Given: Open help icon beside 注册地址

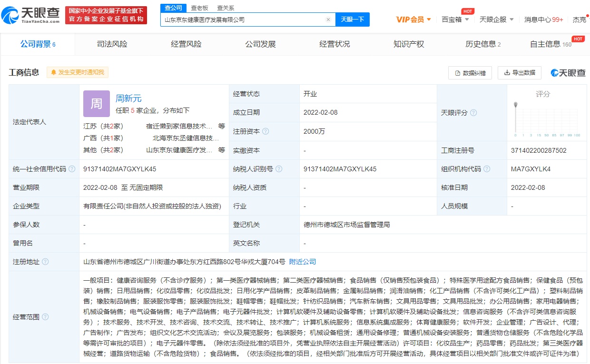Looking at the screenshot, I should click(45, 262).
